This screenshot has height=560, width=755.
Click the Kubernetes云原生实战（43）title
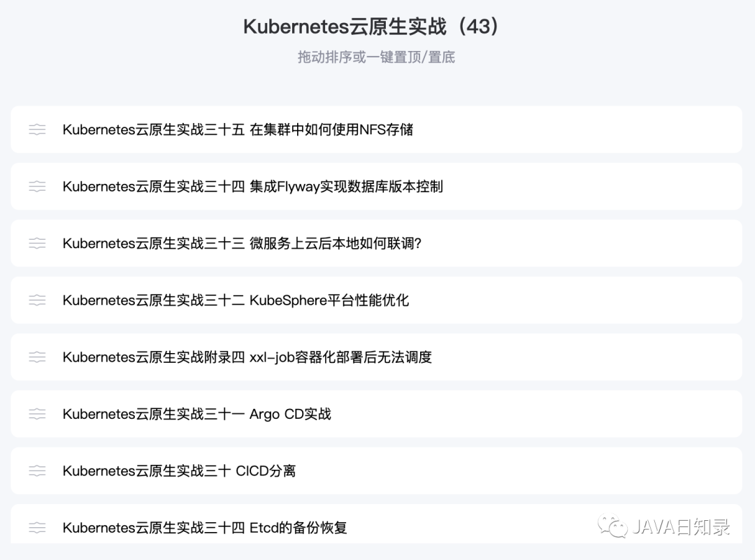[x=370, y=28]
